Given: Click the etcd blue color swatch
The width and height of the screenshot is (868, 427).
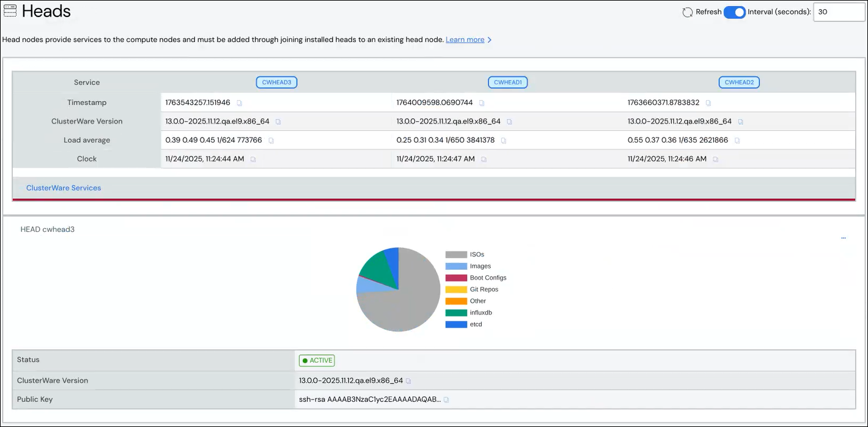Looking at the screenshot, I should point(456,324).
